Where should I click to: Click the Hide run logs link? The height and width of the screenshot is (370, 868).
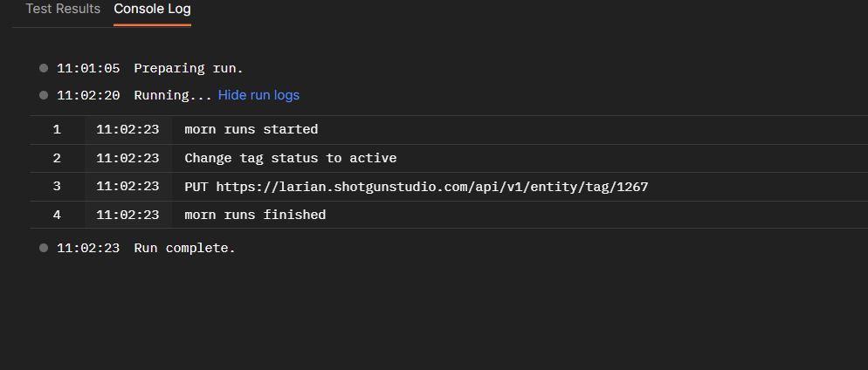pos(258,95)
